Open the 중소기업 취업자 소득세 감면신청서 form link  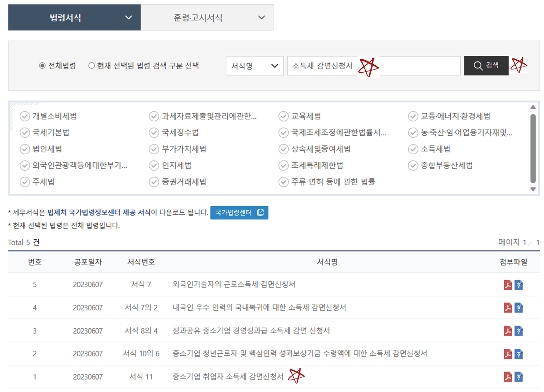tap(228, 376)
